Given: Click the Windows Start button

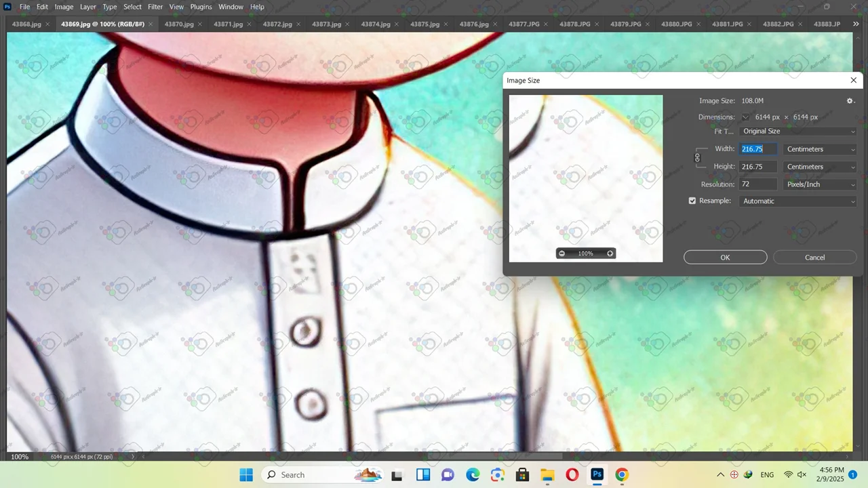Looking at the screenshot, I should [246, 474].
